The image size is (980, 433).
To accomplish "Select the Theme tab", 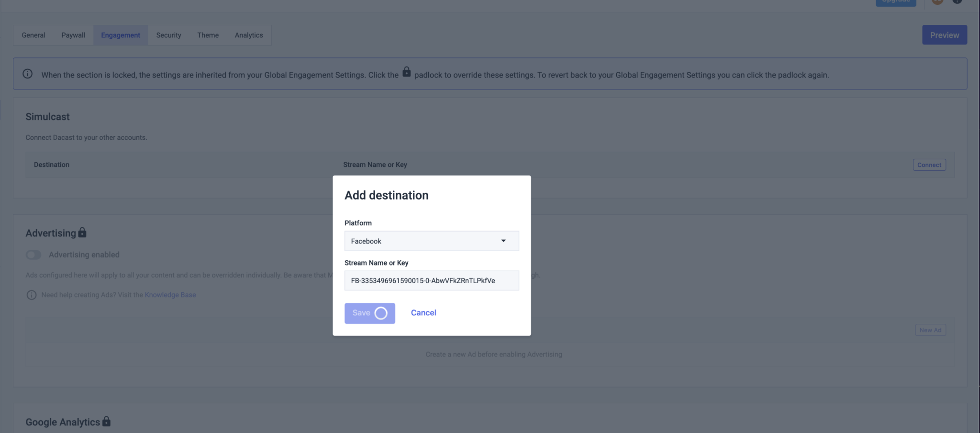I will (208, 35).
